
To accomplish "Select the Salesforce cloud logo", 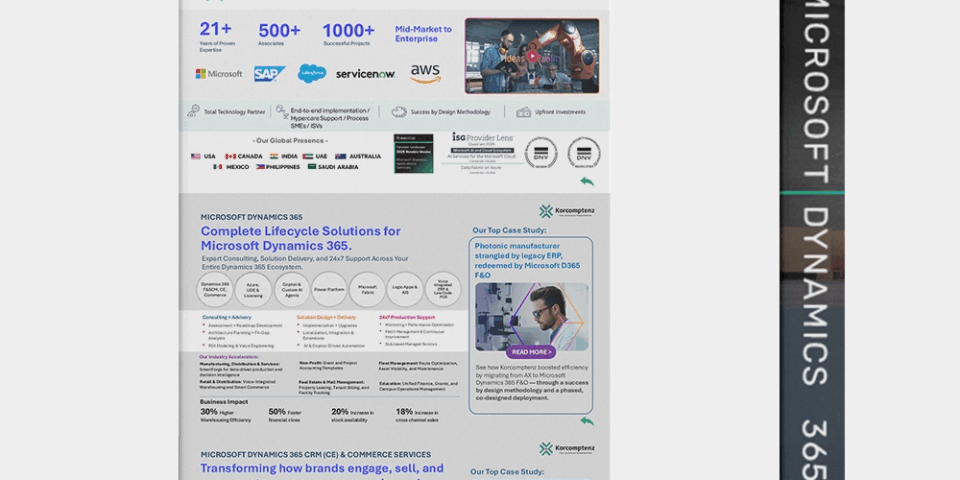I will click(312, 73).
